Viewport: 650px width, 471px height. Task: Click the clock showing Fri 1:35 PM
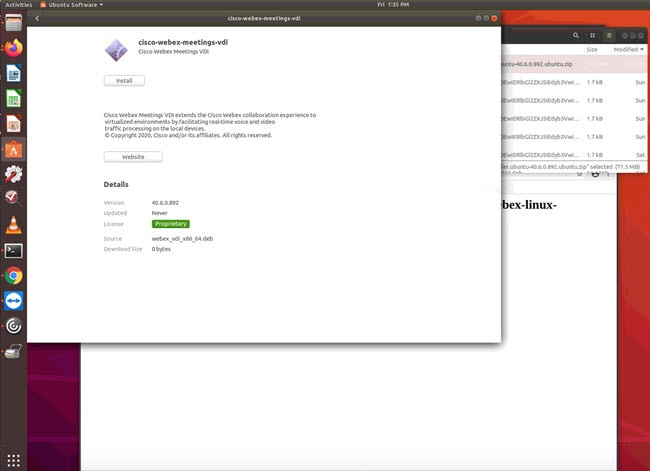pyautogui.click(x=393, y=5)
